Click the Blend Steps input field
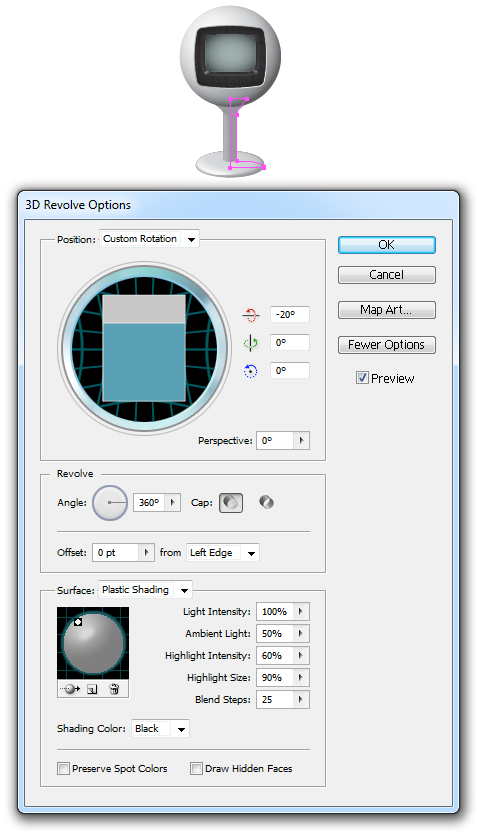478x836 pixels. (275, 700)
